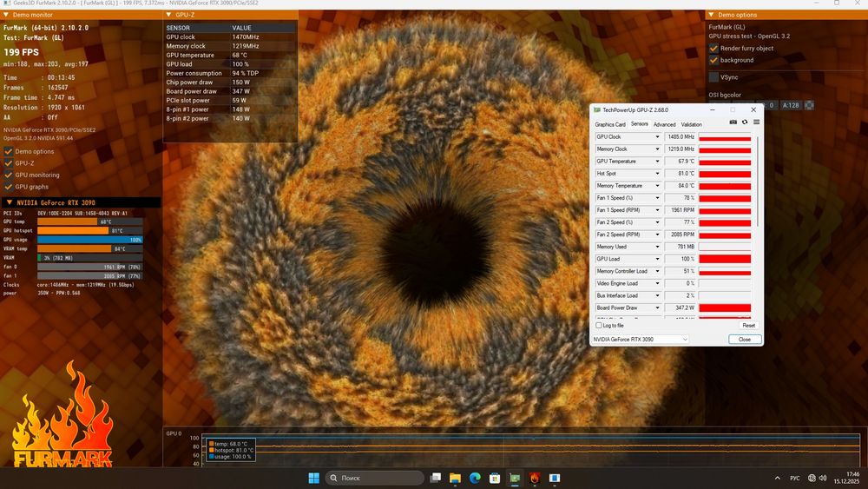Click the Hot Spot value 81.0 °C

[x=680, y=174]
